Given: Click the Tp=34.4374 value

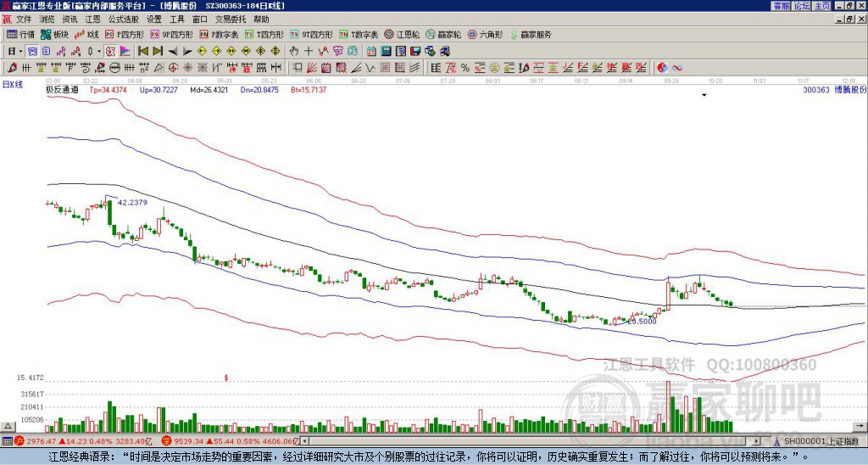Looking at the screenshot, I should pyautogui.click(x=108, y=89).
